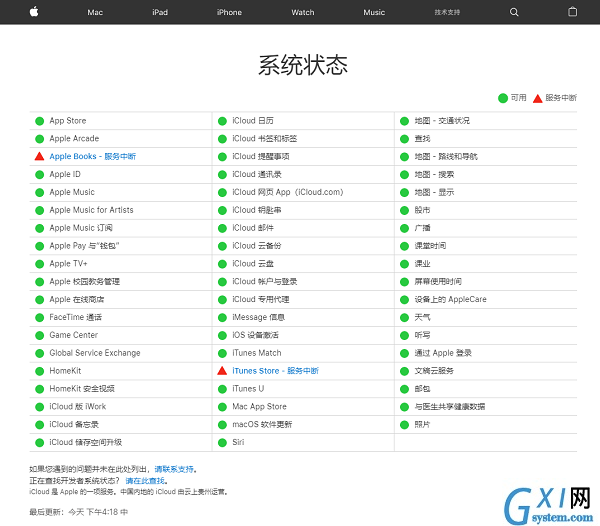Click green dot in the 可用 legend

(503, 98)
